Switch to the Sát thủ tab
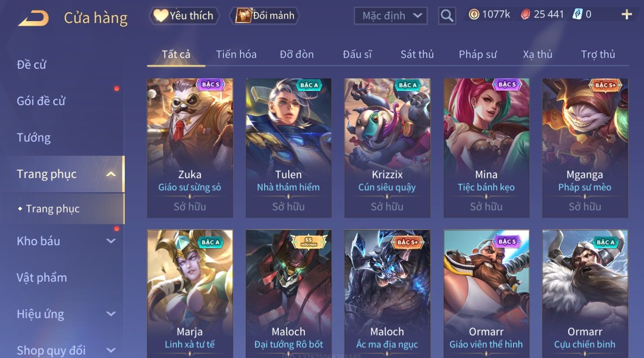The height and width of the screenshot is (358, 644). pyautogui.click(x=417, y=54)
